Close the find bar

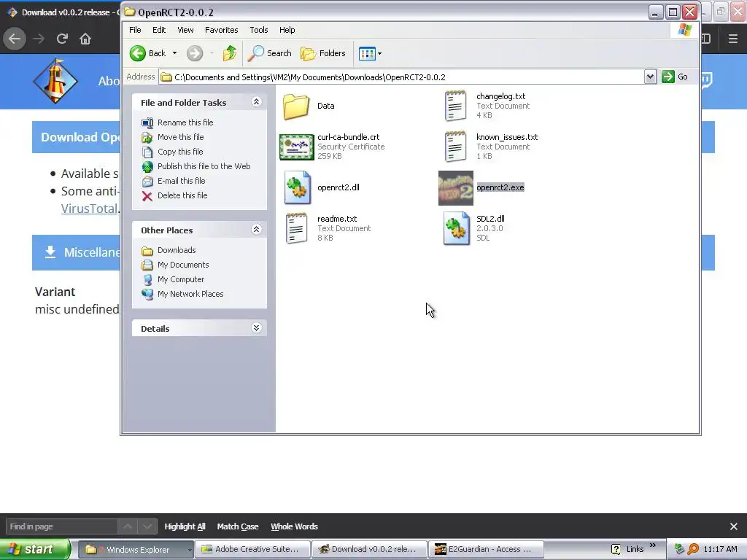734,526
